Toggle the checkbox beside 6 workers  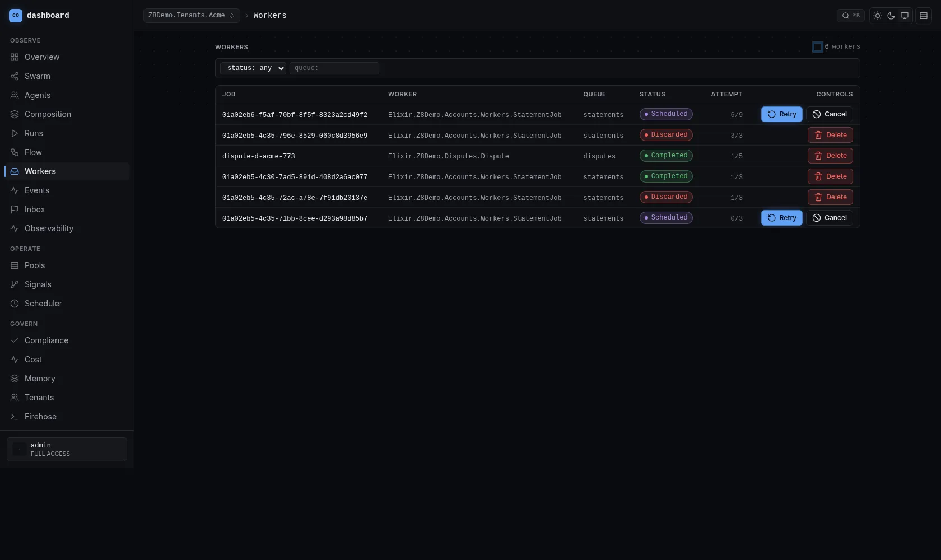coord(818,47)
